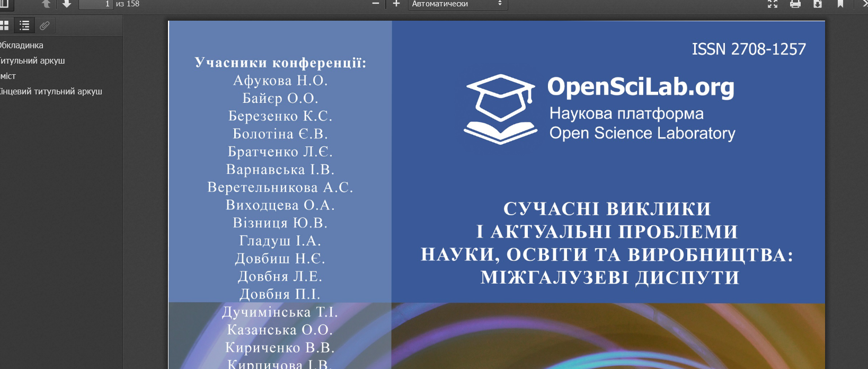The height and width of the screenshot is (369, 868).
Task: Click the bookmark current view icon
Action: (840, 4)
